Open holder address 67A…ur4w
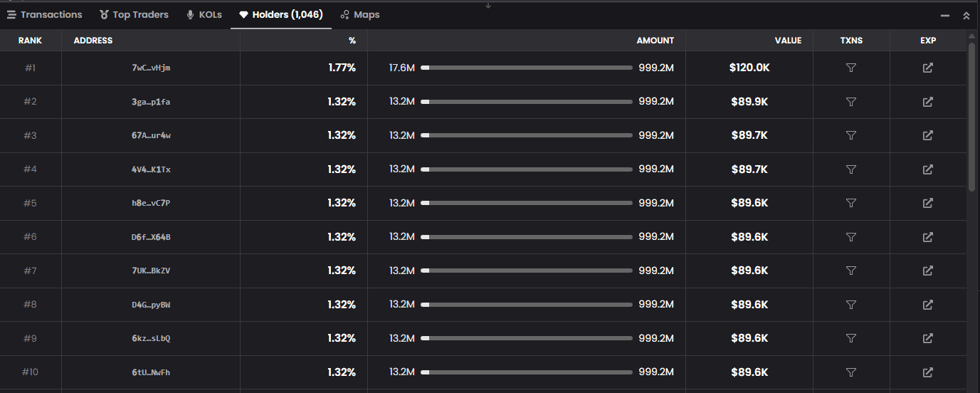 (x=151, y=135)
